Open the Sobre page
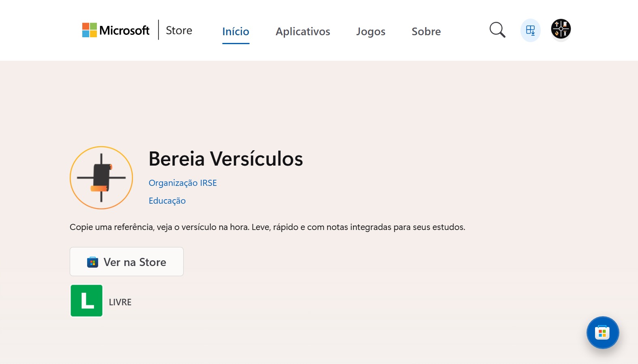 coord(426,32)
